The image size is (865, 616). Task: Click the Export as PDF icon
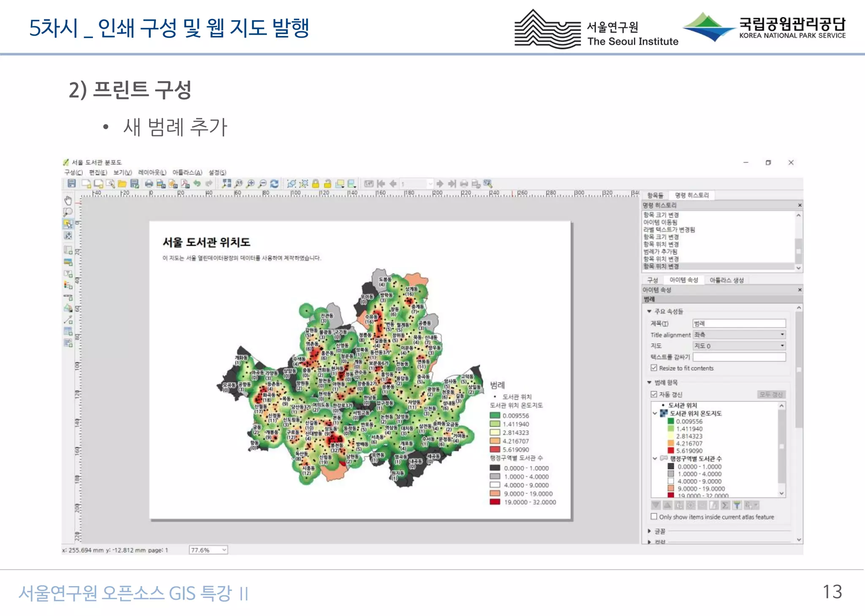[185, 184]
